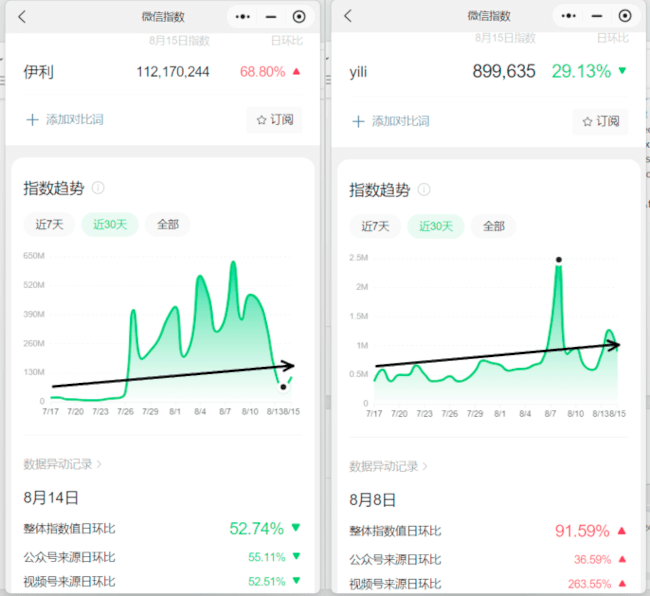Click the peak data point on yili chart
Viewport: 650px width, 596px height.
point(559,260)
